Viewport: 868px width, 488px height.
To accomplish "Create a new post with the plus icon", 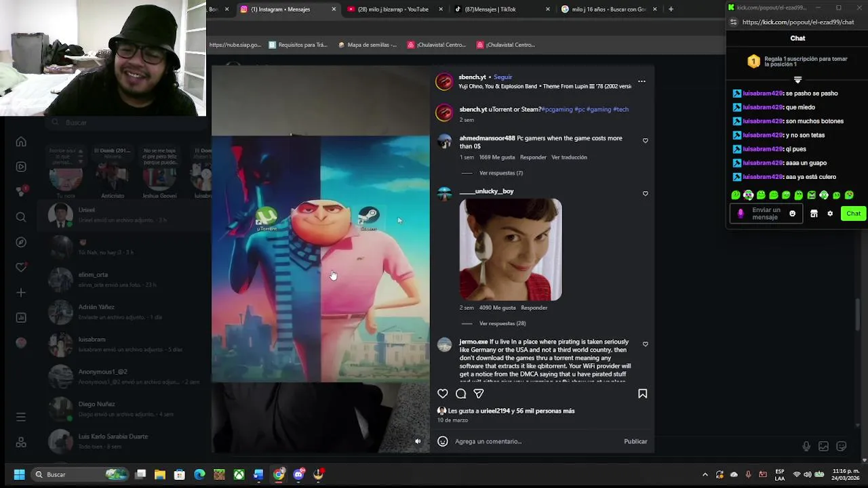I will tap(21, 292).
